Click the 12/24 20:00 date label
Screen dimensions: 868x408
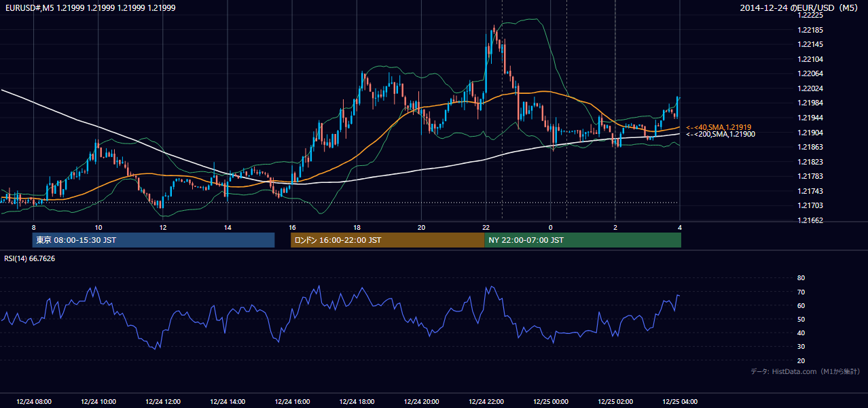[x=421, y=401]
